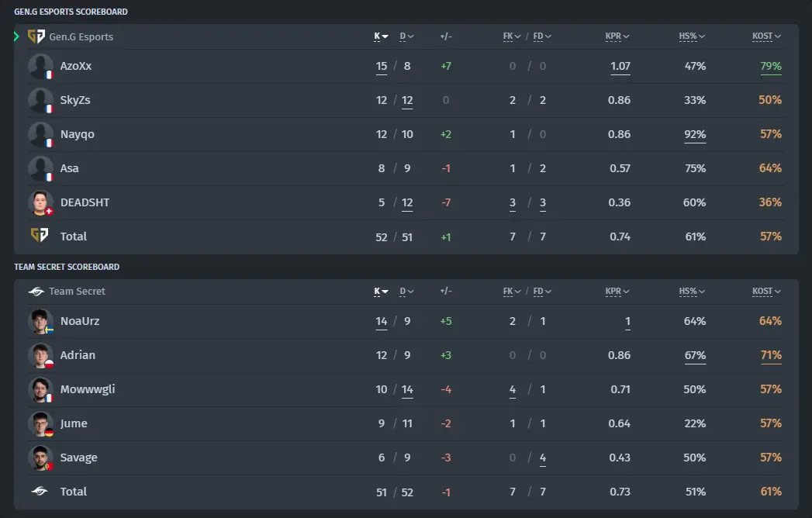Viewport: 812px width, 518px height.
Task: Click the Gen.G Esports logo in header
Action: 36,36
